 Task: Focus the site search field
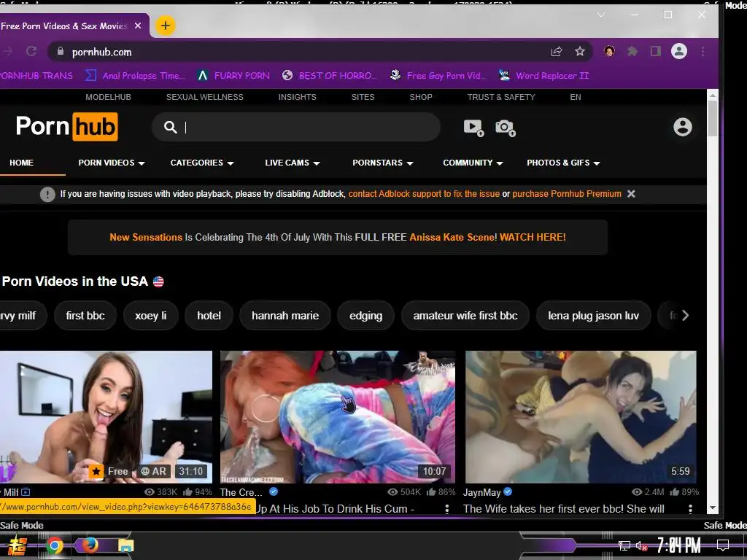pyautogui.click(x=296, y=127)
